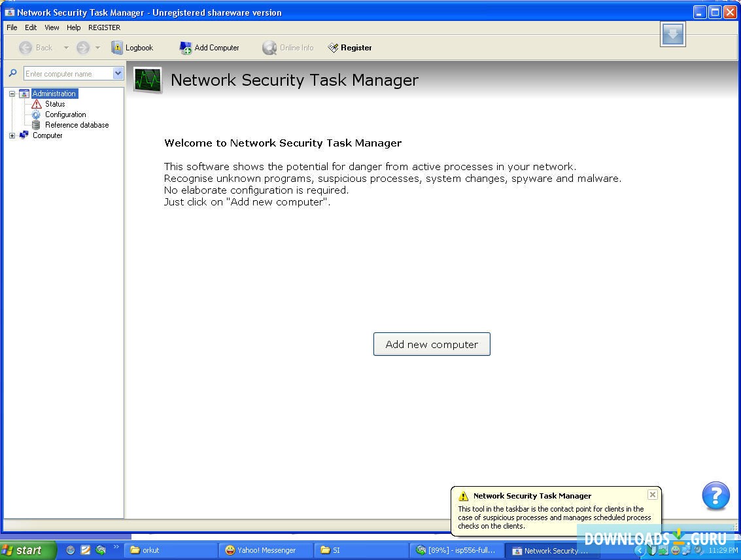This screenshot has width=741, height=560.
Task: Click the first quick launch icon
Action: (x=71, y=550)
